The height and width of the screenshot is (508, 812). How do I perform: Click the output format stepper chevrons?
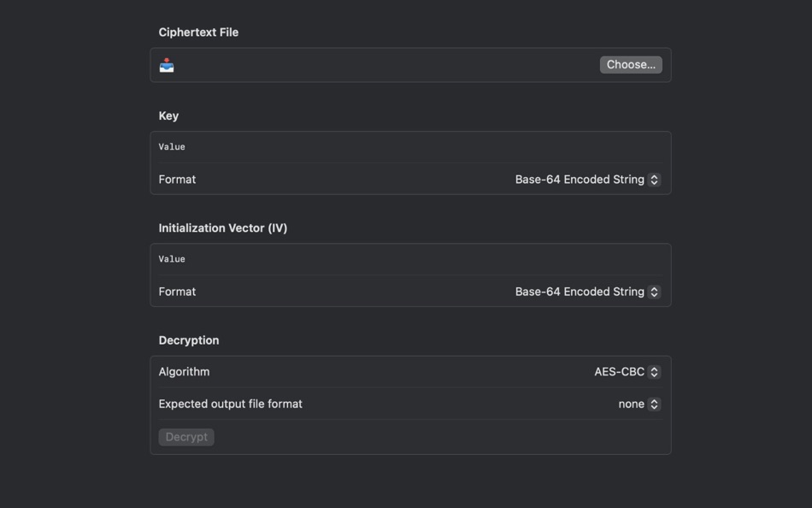654,404
